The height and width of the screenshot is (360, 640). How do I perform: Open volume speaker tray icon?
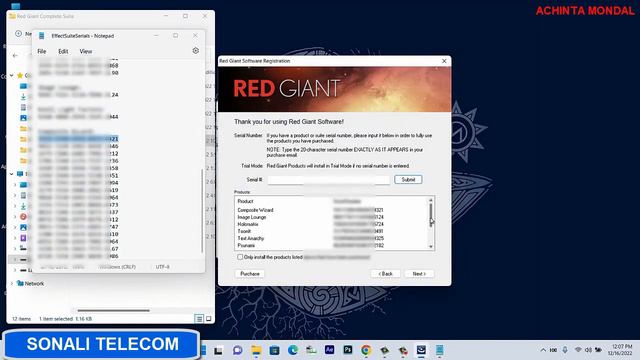point(588,350)
